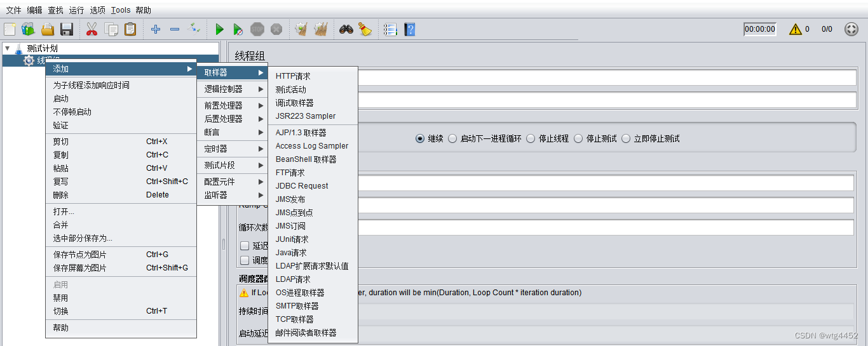Screen dimensions: 868x346
Task: Choose BeanShell 取样器 entry
Action: point(313,159)
